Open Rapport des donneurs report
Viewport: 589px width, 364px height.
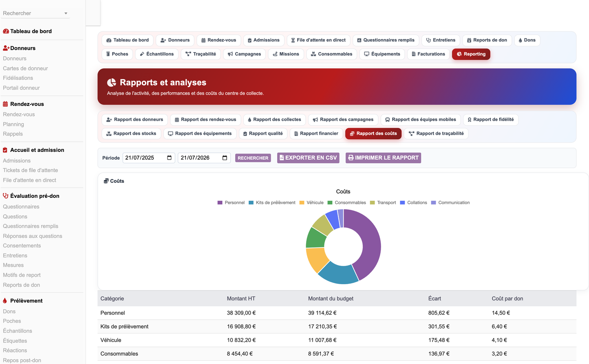tap(135, 120)
